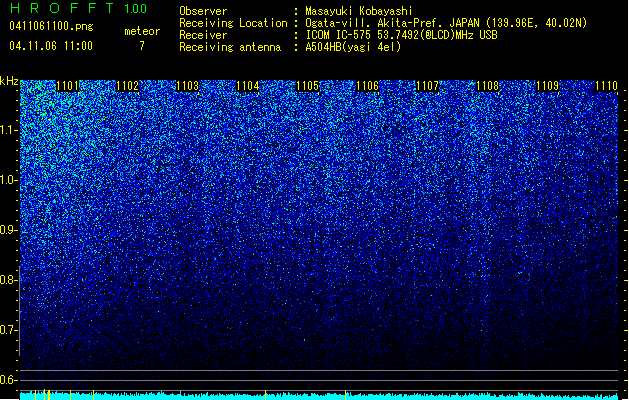Select antenna value A504HB(yagi 4el)
The image size is (629, 400).
(353, 47)
